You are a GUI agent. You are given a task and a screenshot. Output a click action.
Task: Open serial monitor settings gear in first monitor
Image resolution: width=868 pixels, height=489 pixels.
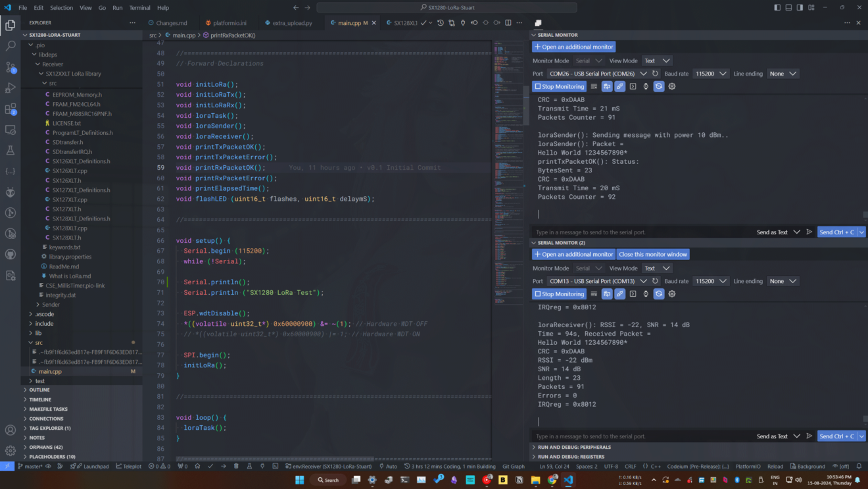click(x=671, y=86)
